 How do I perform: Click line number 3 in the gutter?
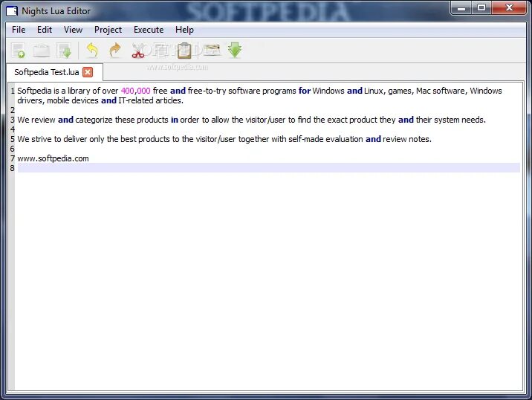tap(12, 120)
